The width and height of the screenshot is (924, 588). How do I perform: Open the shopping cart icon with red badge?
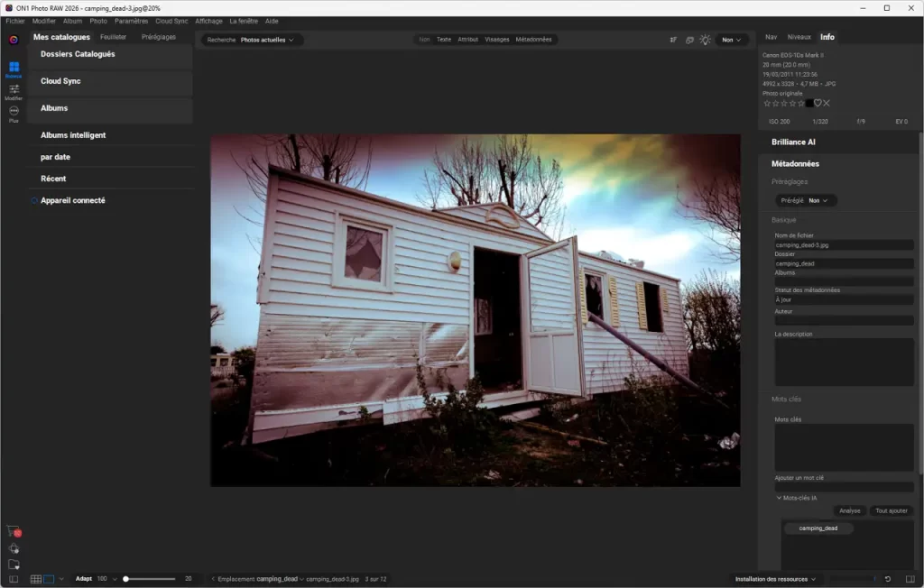(14, 531)
